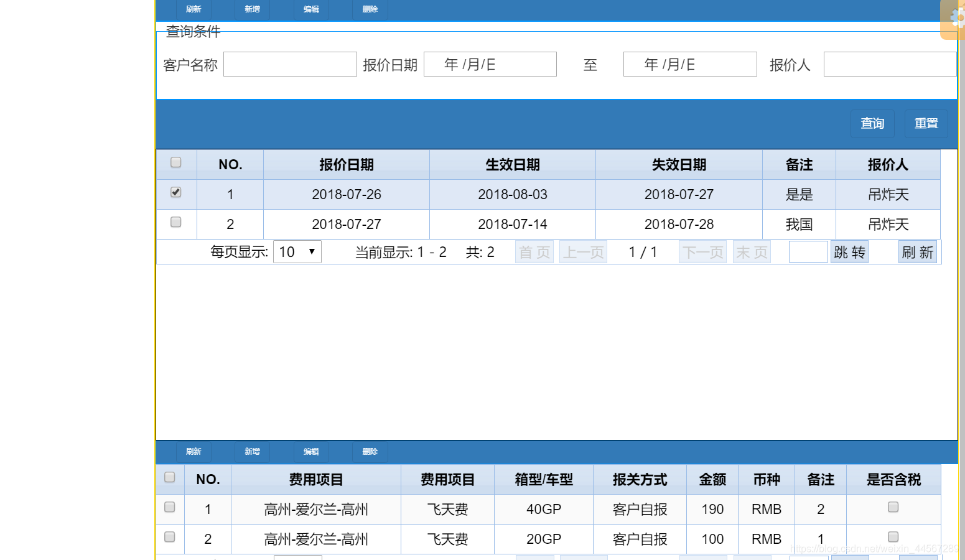
Task: Click 飞天费 in the 20GP row
Action: point(447,539)
